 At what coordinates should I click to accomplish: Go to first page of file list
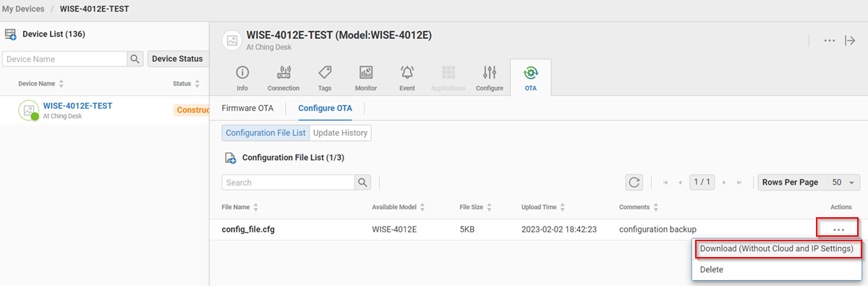tap(665, 182)
